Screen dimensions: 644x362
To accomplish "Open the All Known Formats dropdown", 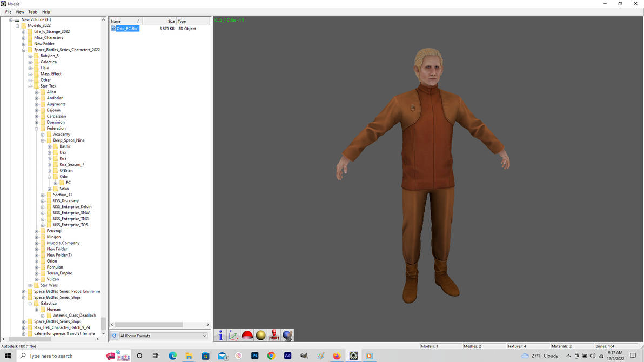I will click(163, 336).
